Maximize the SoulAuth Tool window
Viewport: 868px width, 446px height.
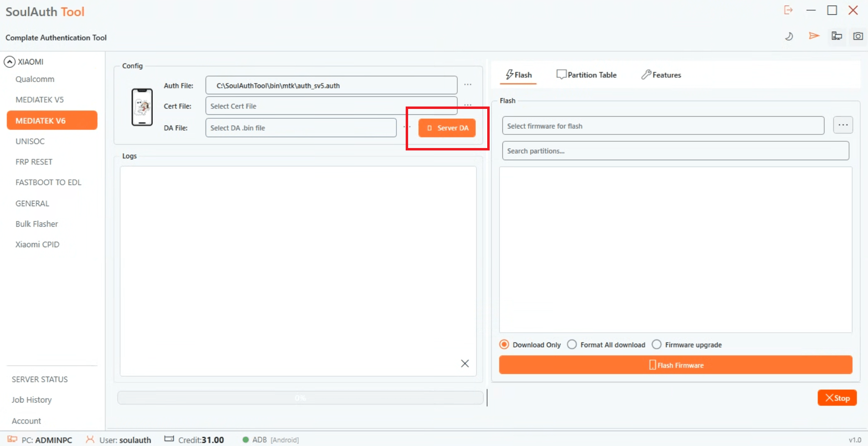click(x=832, y=10)
